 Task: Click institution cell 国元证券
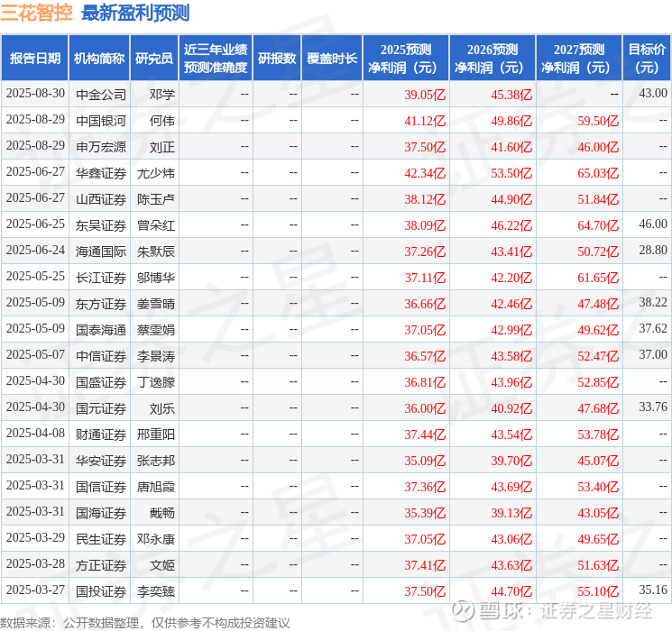coord(101,407)
